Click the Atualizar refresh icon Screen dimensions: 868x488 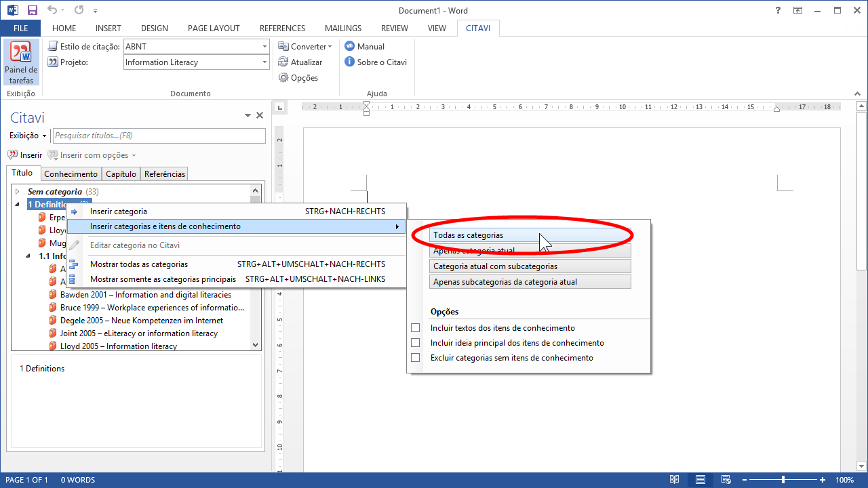(x=283, y=62)
